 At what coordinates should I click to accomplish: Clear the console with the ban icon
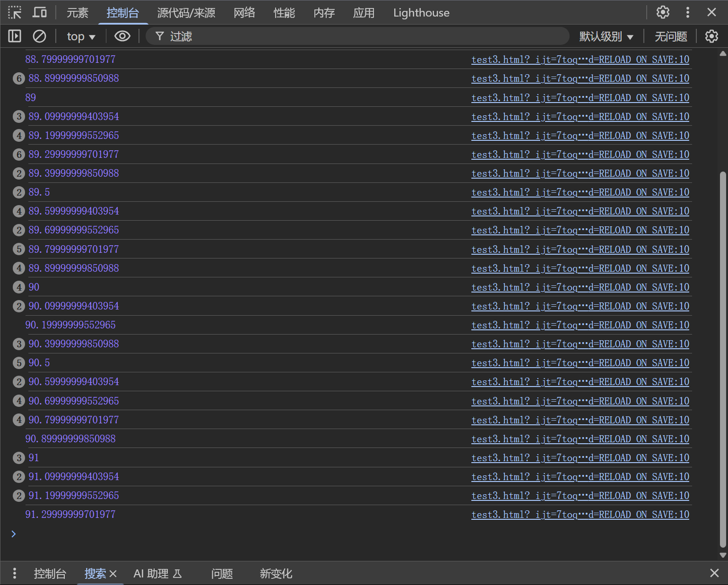point(39,36)
